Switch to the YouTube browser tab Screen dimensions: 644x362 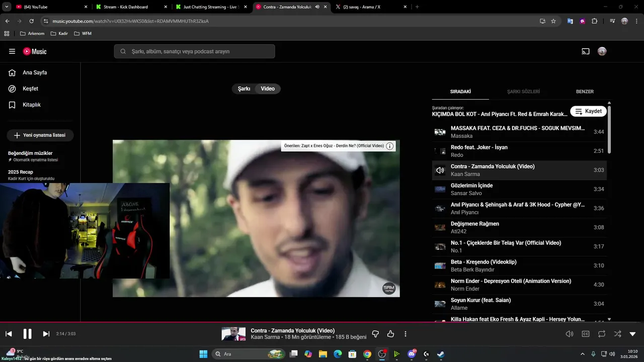click(x=51, y=7)
